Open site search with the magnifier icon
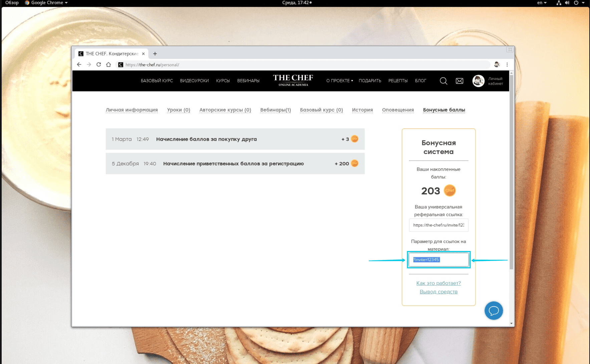 pos(444,81)
